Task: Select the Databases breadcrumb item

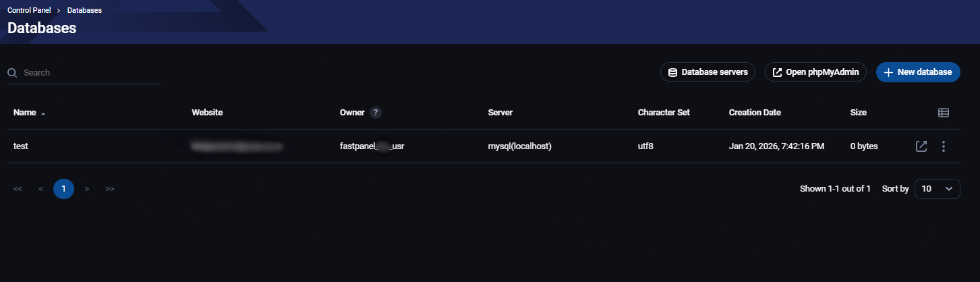Action: (x=84, y=10)
